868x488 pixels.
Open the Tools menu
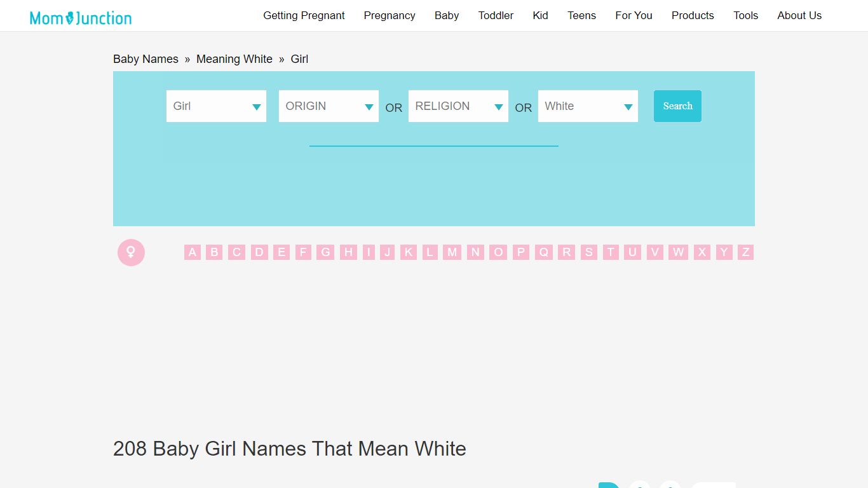click(745, 15)
